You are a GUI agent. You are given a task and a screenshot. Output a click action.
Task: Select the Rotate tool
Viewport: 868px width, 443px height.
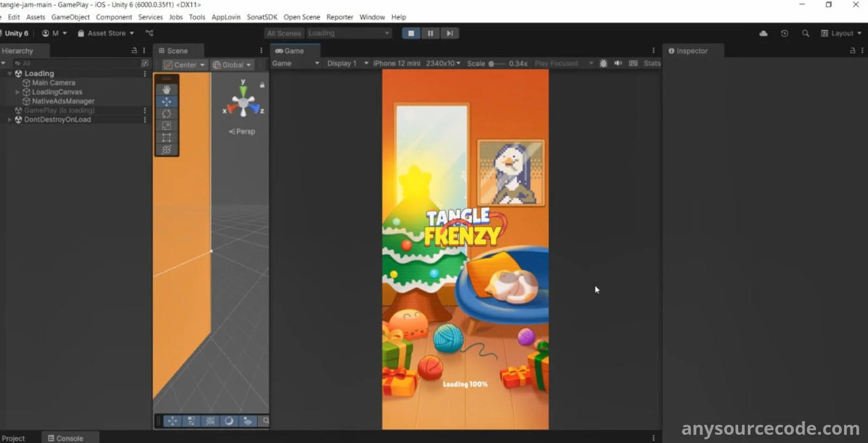pos(167,114)
